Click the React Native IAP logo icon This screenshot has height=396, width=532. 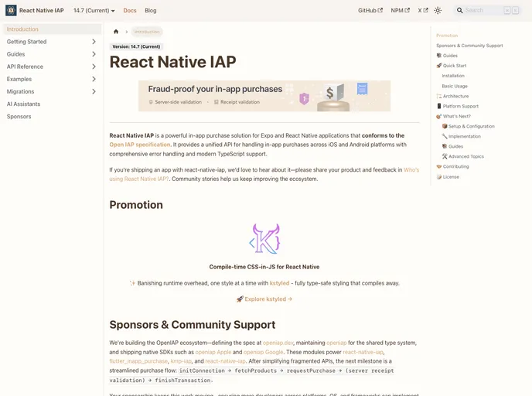[x=11, y=11]
